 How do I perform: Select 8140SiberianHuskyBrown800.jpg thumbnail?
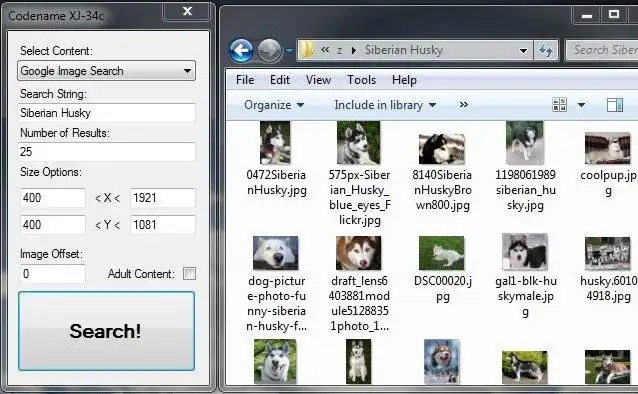pos(442,148)
